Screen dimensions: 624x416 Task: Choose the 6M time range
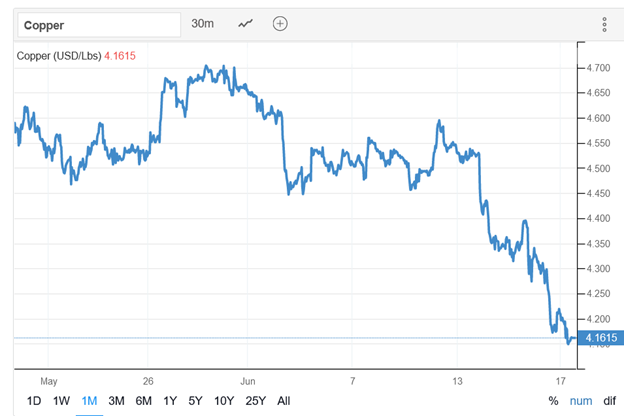144,401
